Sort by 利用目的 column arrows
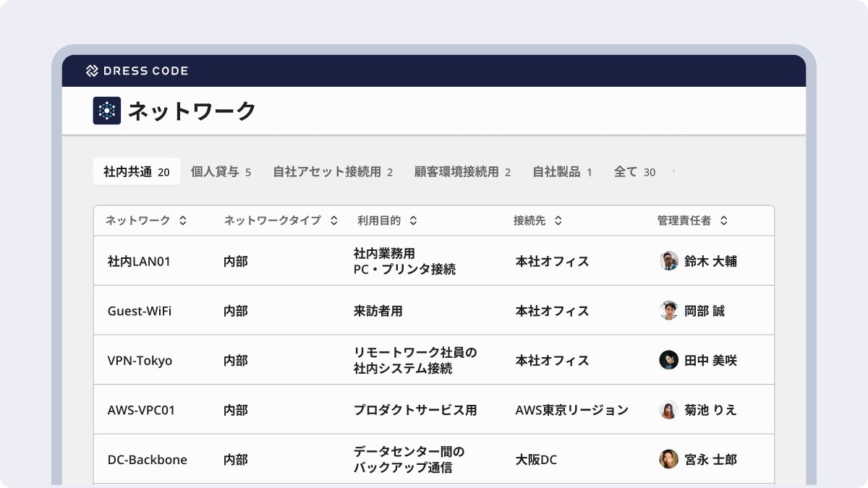Image resolution: width=868 pixels, height=488 pixels. point(413,221)
